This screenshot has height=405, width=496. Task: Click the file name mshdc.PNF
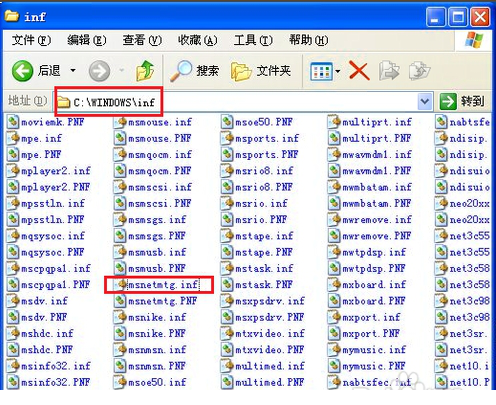coord(47,350)
